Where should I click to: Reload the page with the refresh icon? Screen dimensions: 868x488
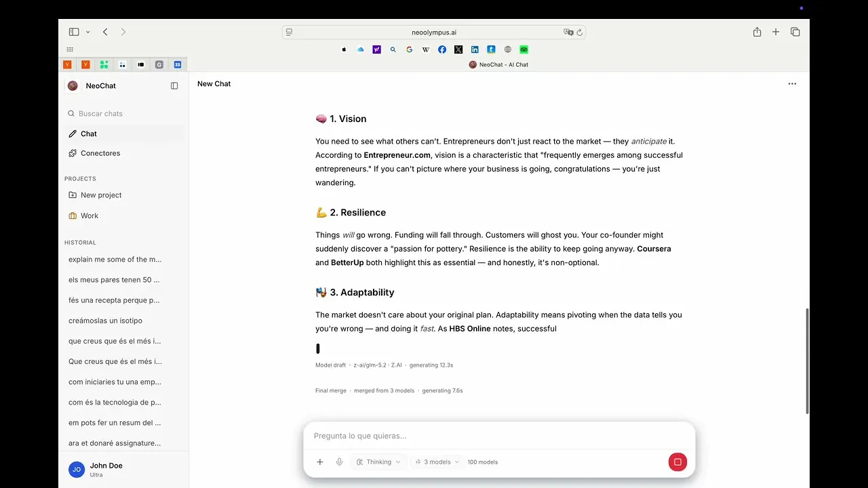pos(580,32)
